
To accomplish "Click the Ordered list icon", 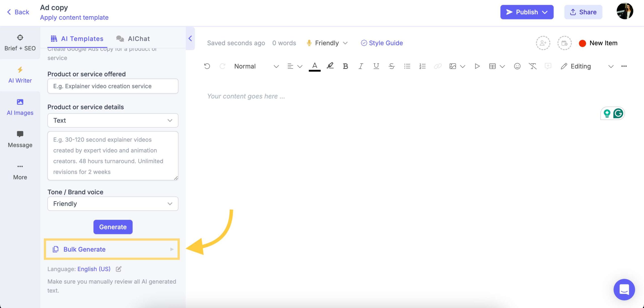I will click(422, 66).
